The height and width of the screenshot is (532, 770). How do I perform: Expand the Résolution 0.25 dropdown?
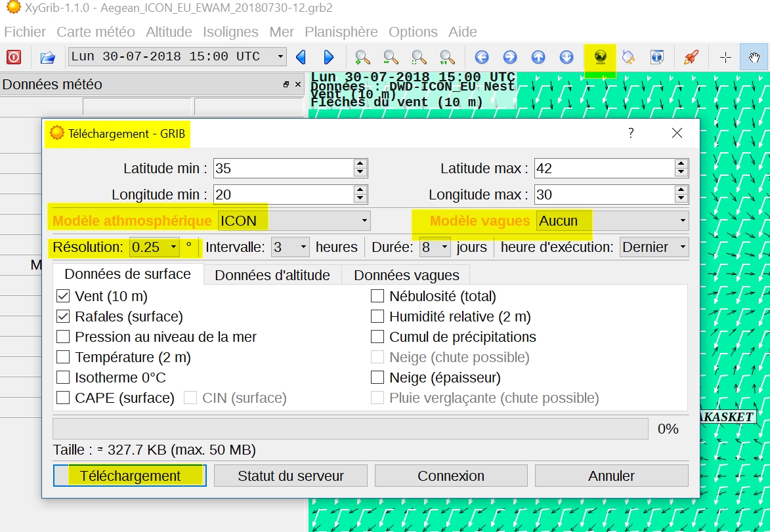tap(155, 247)
